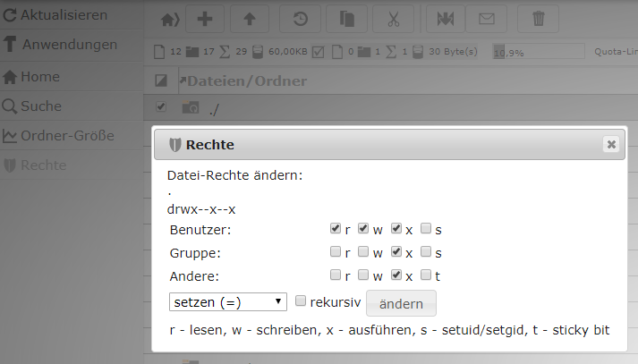Click the Dateien/Ordner column header
638x364 pixels.
click(246, 81)
